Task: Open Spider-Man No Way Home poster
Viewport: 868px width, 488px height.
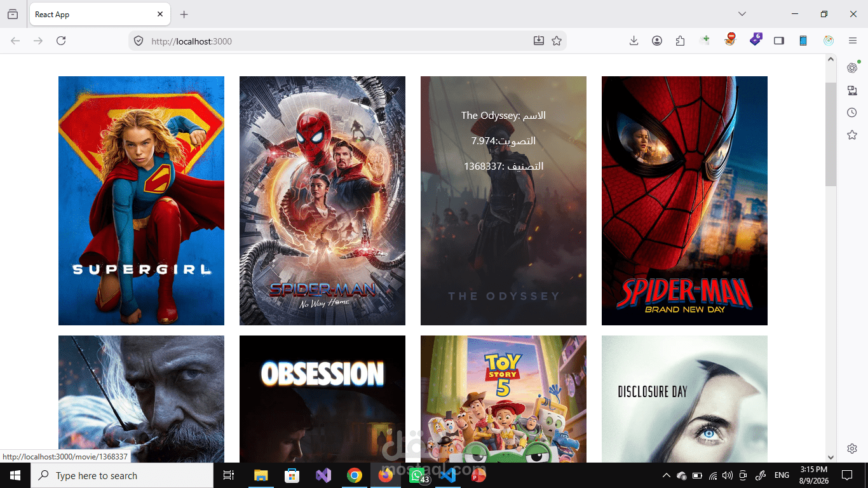Action: click(x=322, y=201)
